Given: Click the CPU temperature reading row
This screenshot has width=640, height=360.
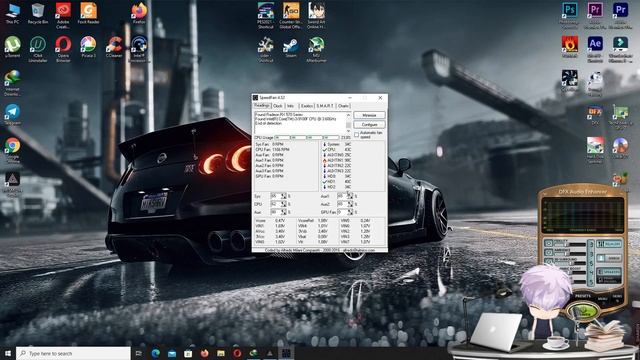Looking at the screenshot, I should [x=337, y=149].
